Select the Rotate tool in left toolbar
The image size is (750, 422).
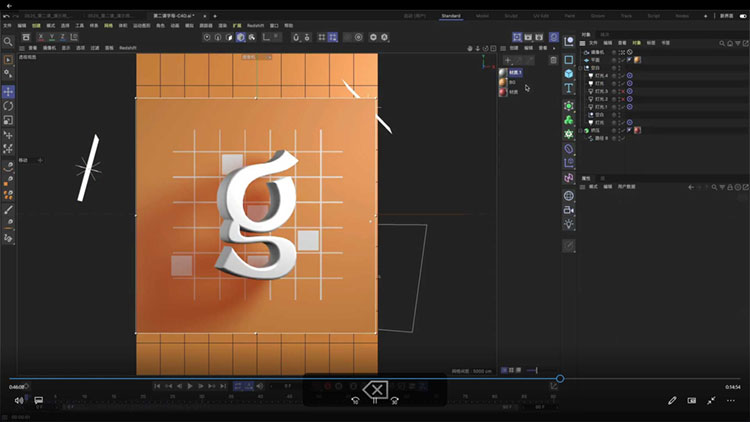(x=8, y=106)
